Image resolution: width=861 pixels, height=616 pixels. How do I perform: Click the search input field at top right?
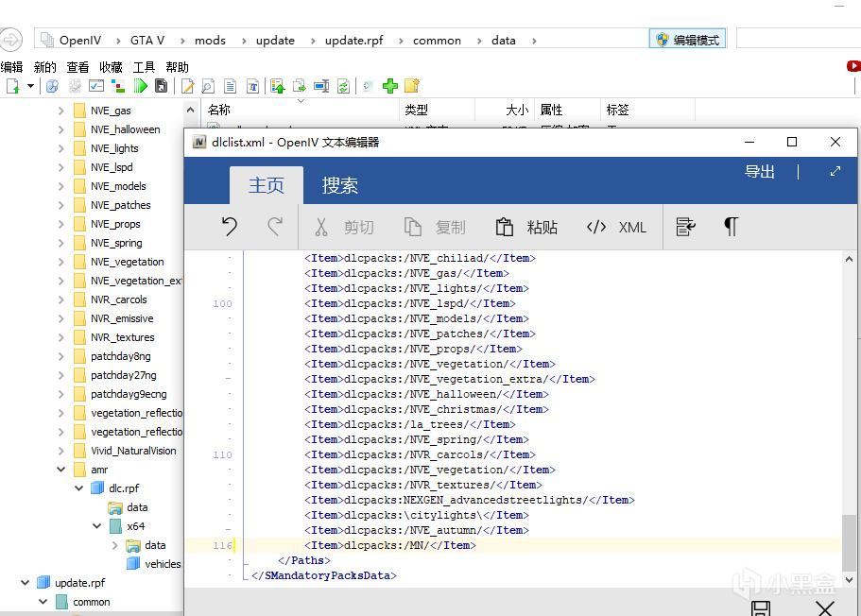tap(799, 39)
